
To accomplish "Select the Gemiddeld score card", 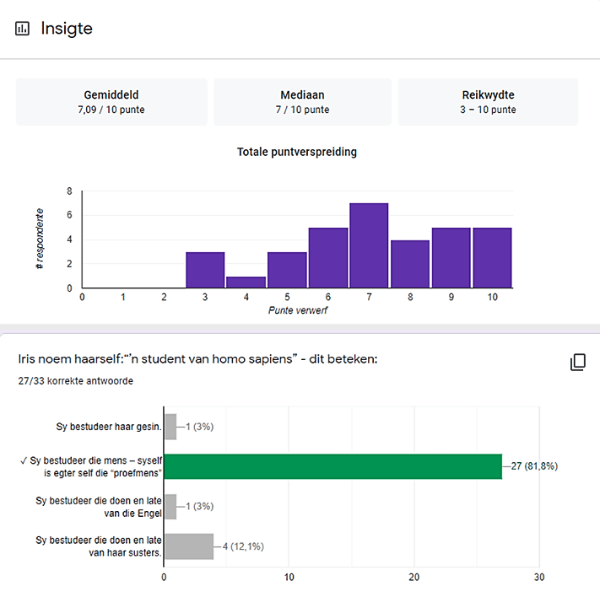I will click(x=111, y=102).
